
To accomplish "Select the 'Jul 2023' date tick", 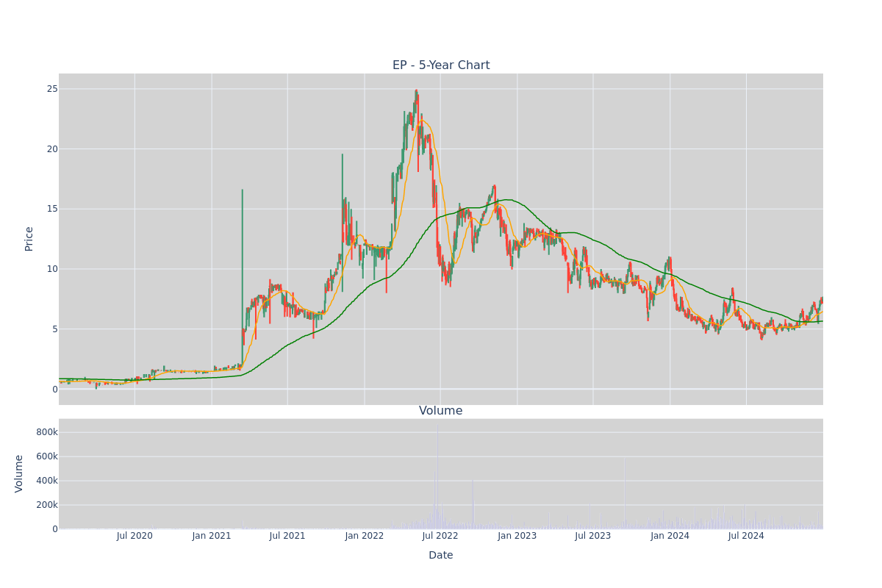I will [592, 536].
